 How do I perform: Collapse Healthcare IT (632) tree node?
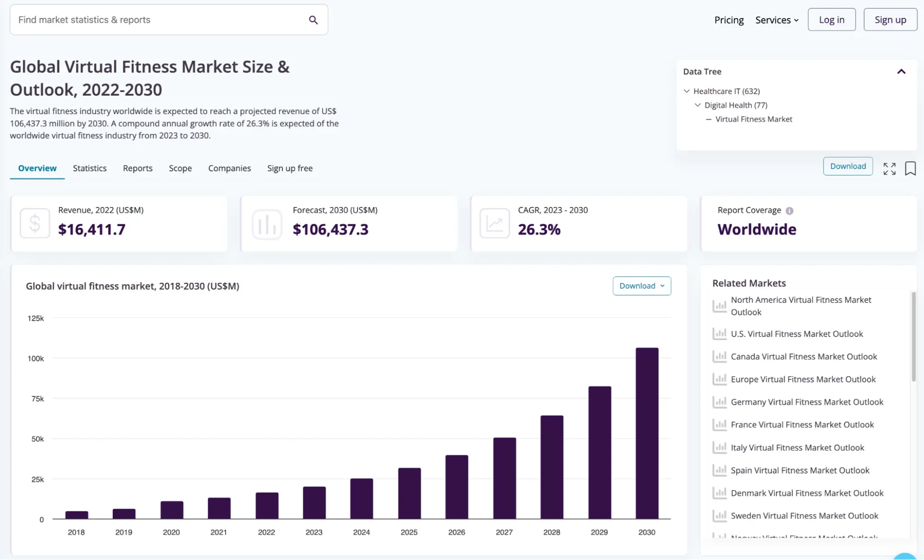[686, 91]
